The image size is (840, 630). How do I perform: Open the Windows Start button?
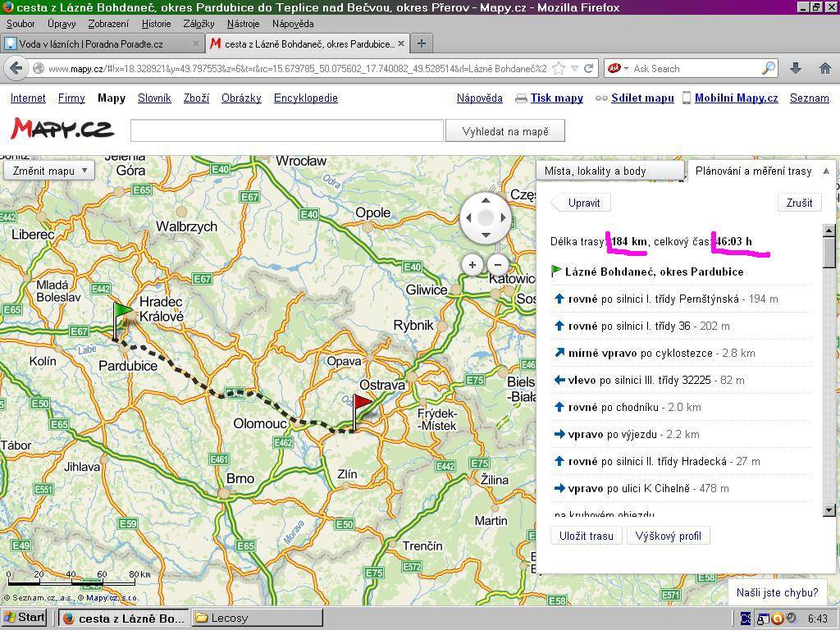(25, 618)
